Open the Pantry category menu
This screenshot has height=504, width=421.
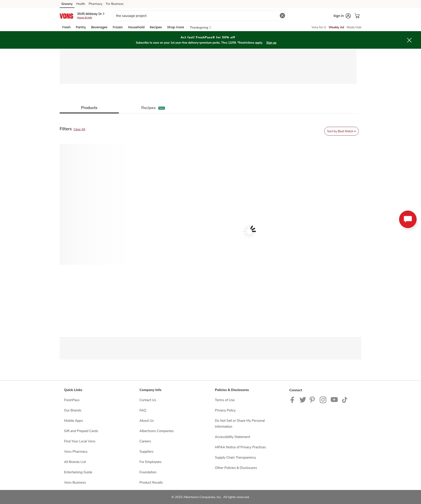pyautogui.click(x=81, y=27)
